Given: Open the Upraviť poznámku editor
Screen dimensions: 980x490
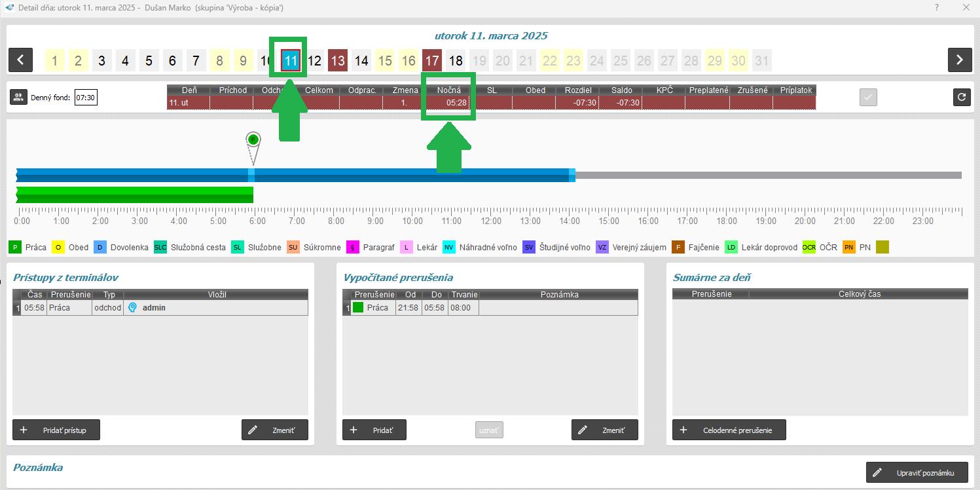Looking at the screenshot, I should [x=916, y=473].
